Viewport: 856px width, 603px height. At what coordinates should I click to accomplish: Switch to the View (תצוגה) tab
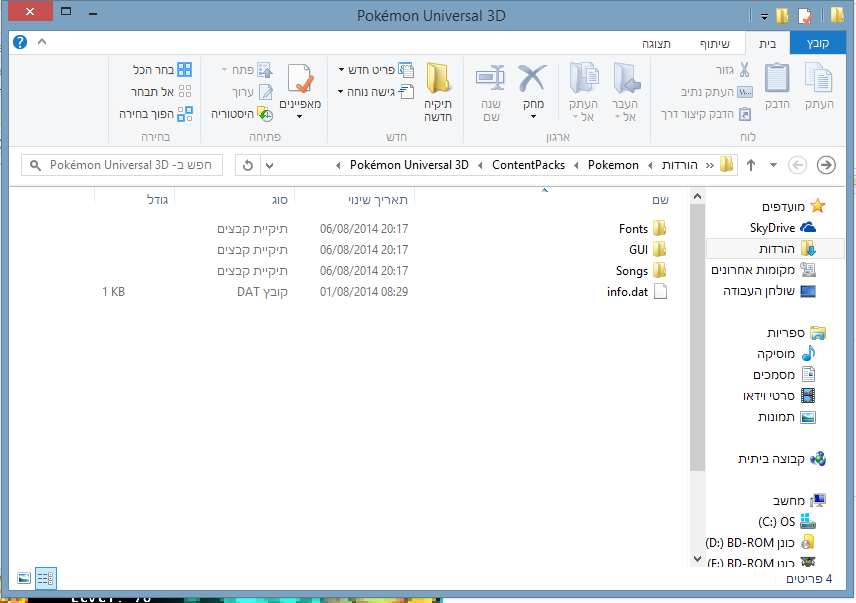[656, 44]
